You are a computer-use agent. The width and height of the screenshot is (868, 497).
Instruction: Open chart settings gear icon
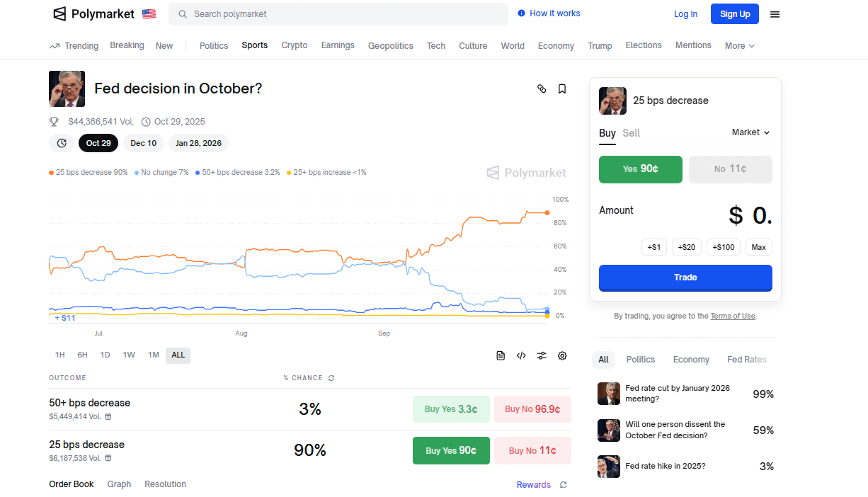[562, 355]
